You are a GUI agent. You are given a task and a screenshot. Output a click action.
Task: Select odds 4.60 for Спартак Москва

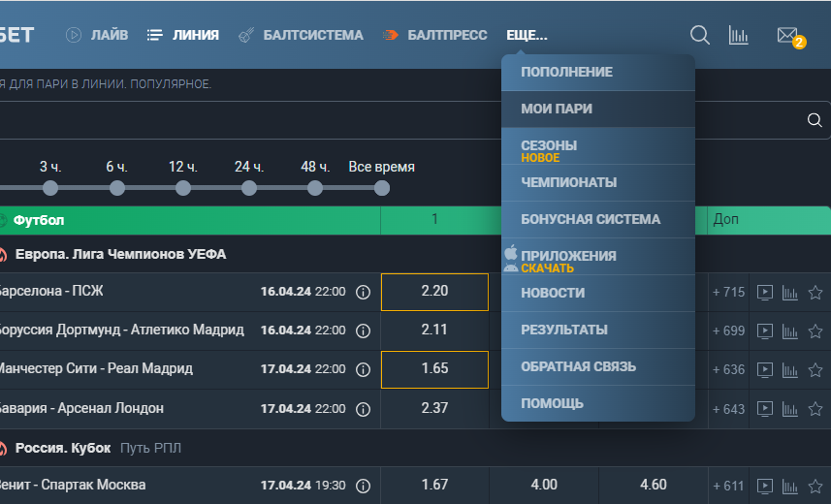pyautogui.click(x=653, y=486)
